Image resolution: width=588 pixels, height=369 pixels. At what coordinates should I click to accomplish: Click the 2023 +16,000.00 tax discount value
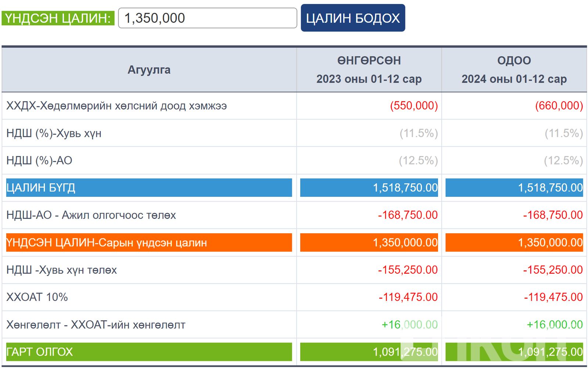[410, 324]
